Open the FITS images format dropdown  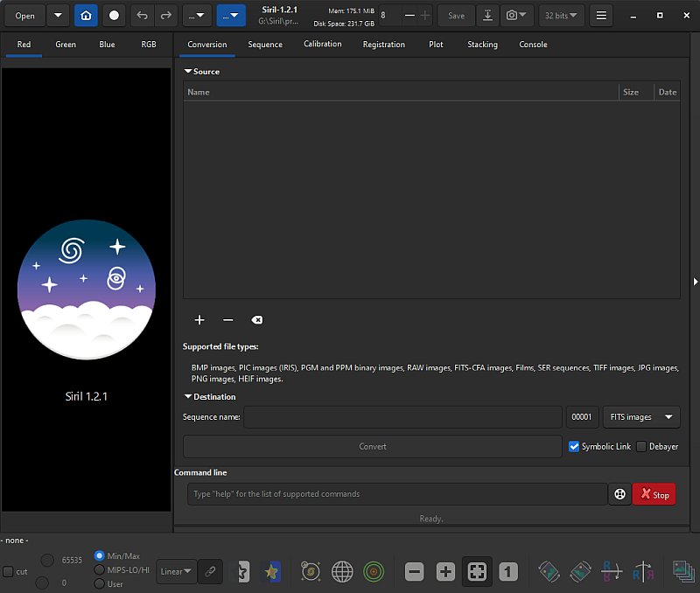pyautogui.click(x=641, y=417)
